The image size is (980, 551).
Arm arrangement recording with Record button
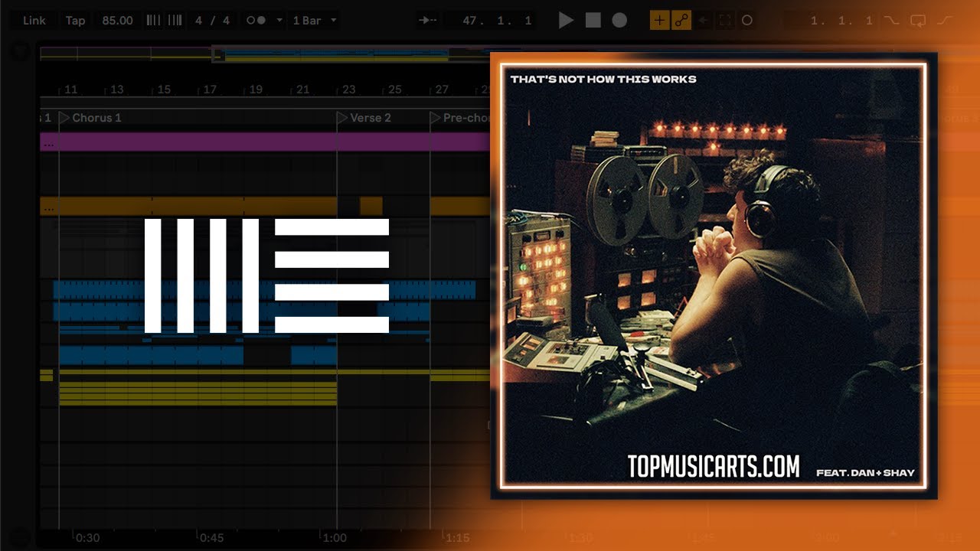619,21
